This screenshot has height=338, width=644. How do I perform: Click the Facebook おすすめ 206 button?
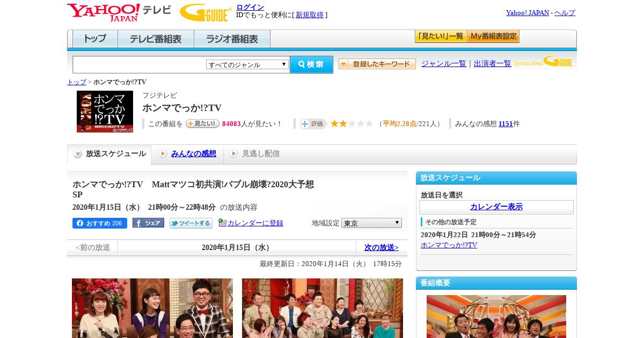click(x=100, y=223)
